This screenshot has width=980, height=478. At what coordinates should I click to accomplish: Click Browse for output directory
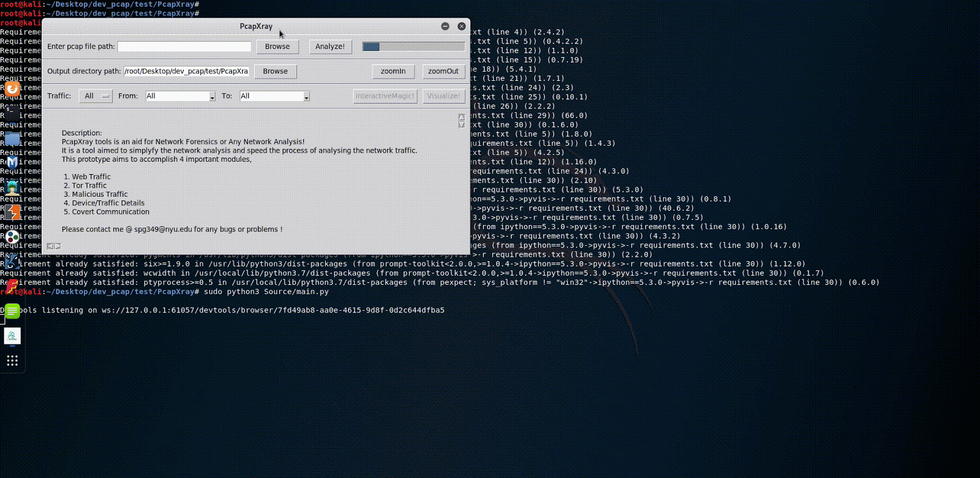(276, 71)
